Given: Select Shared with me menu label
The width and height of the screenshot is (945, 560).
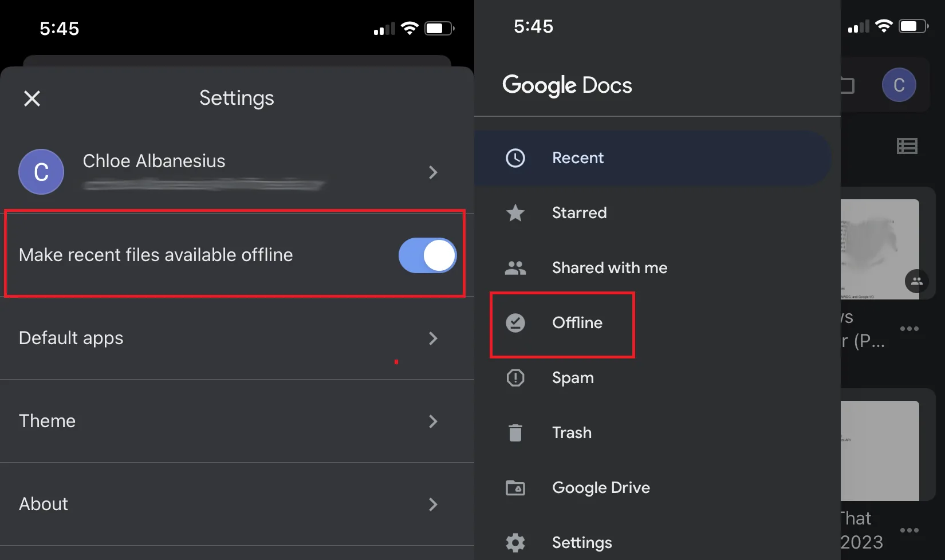Looking at the screenshot, I should 609,268.
